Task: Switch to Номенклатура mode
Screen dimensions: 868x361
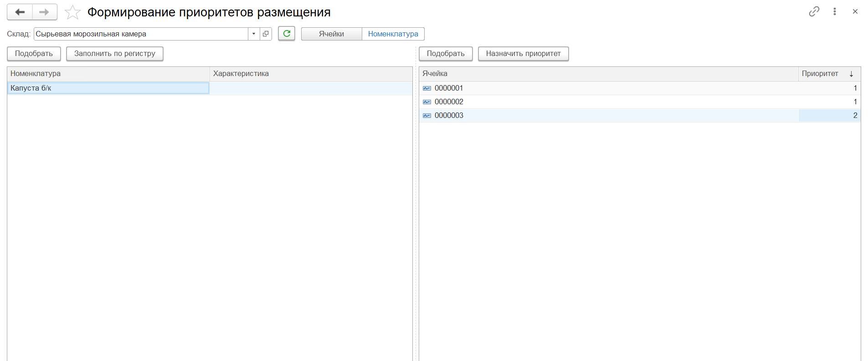Action: [393, 34]
